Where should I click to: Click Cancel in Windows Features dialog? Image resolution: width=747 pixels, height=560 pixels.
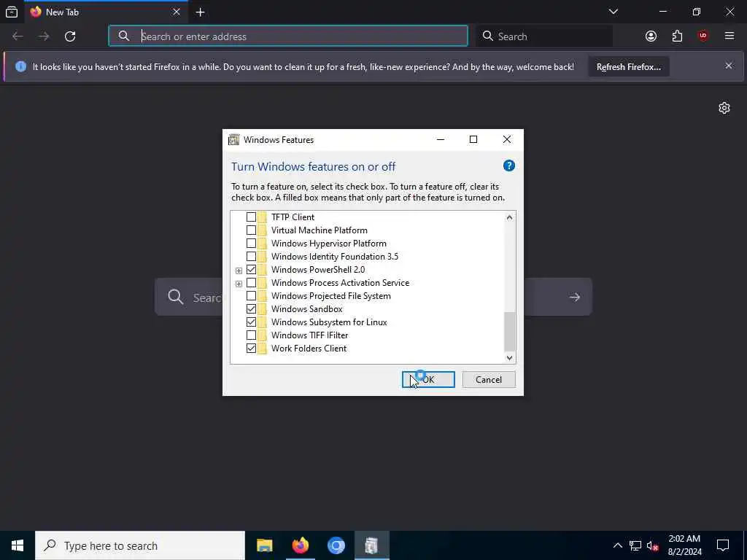pyautogui.click(x=489, y=379)
